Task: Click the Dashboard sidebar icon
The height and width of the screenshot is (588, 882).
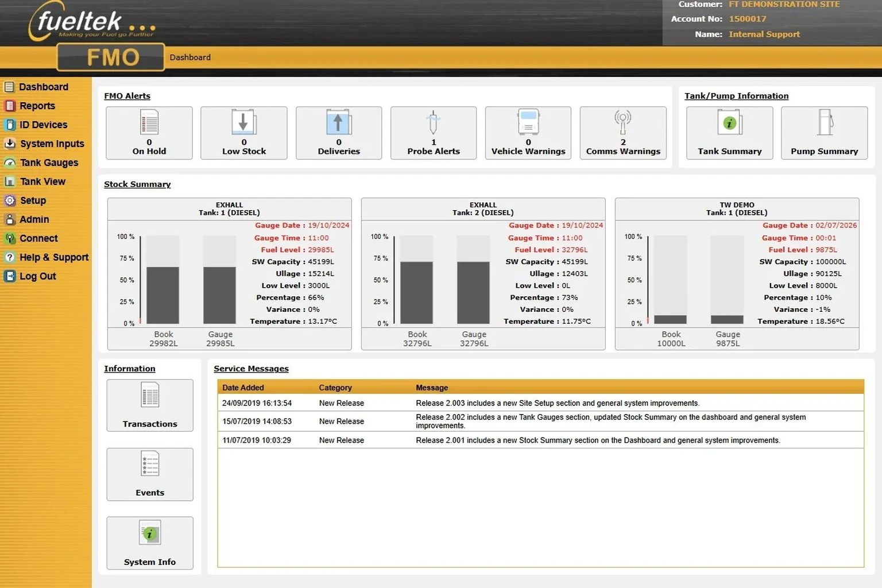Action: point(9,87)
